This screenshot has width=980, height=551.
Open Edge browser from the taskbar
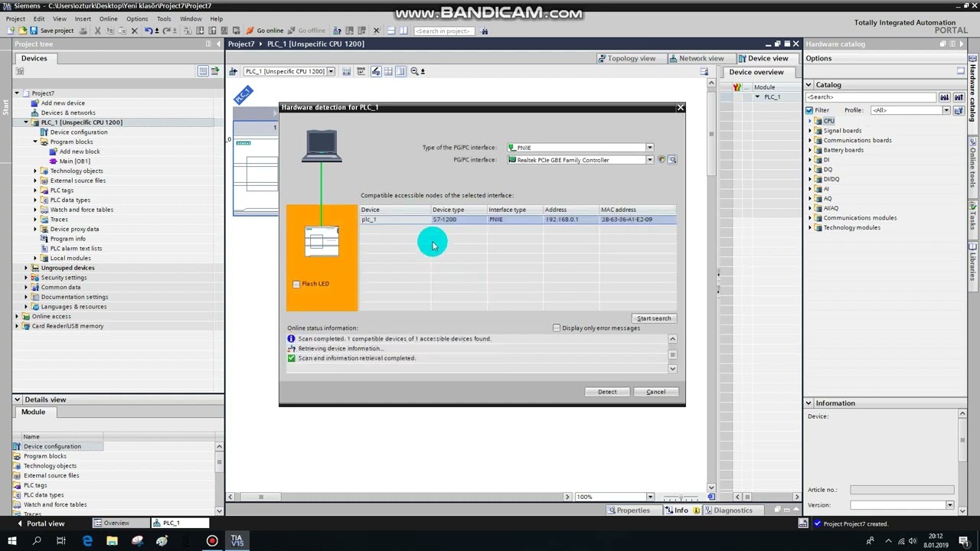[x=87, y=541]
